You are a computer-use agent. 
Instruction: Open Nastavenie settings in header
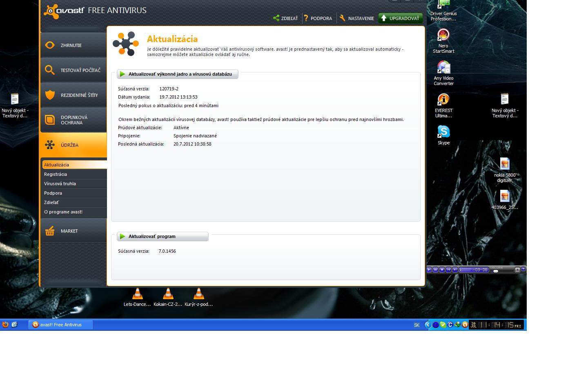click(357, 18)
